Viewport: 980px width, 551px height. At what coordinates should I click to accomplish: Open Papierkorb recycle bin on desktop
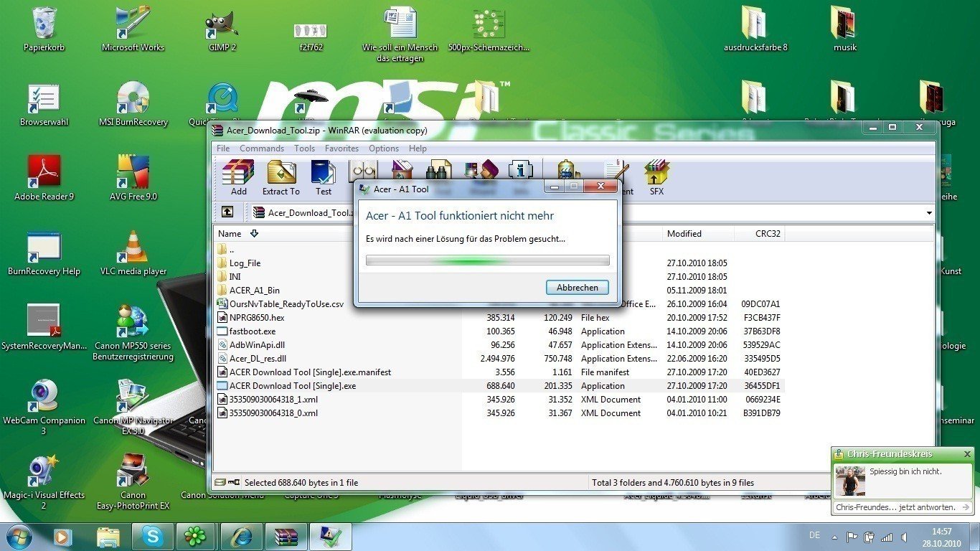click(x=44, y=29)
